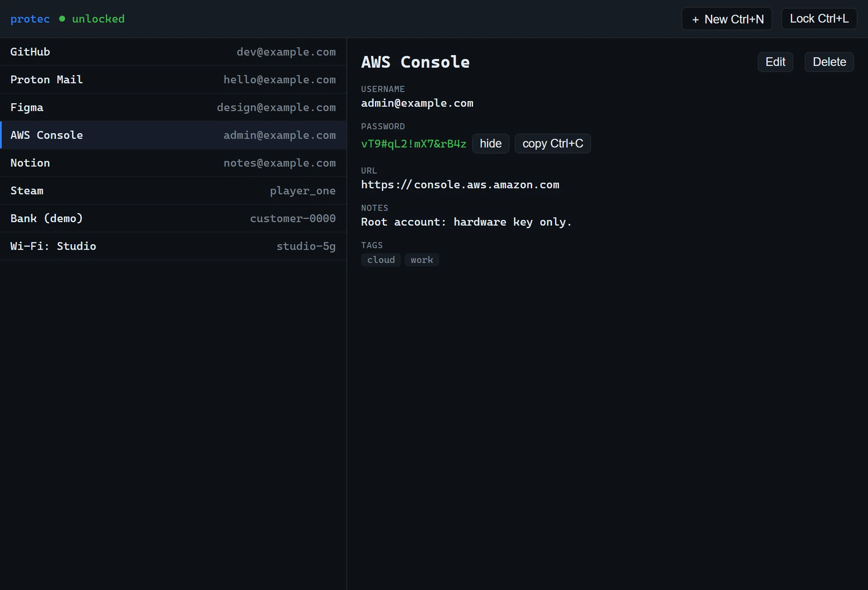Click the admin@example.com username value
This screenshot has height=590, width=868.
pos(417,103)
